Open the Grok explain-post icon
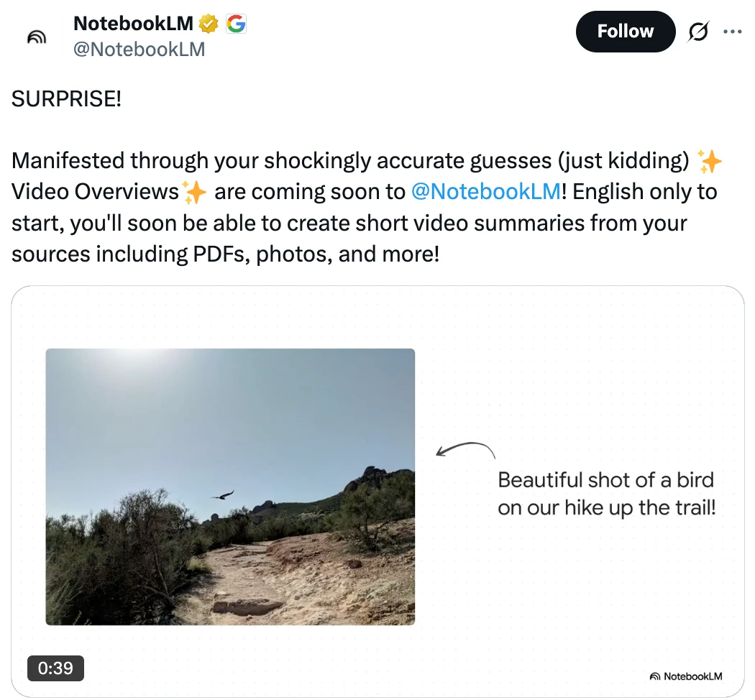This screenshot has height=700, width=755. [x=697, y=32]
